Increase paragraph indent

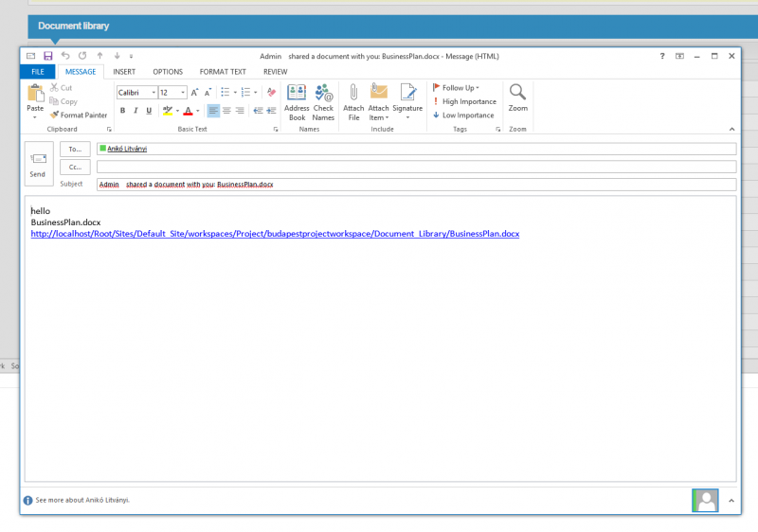tap(271, 111)
